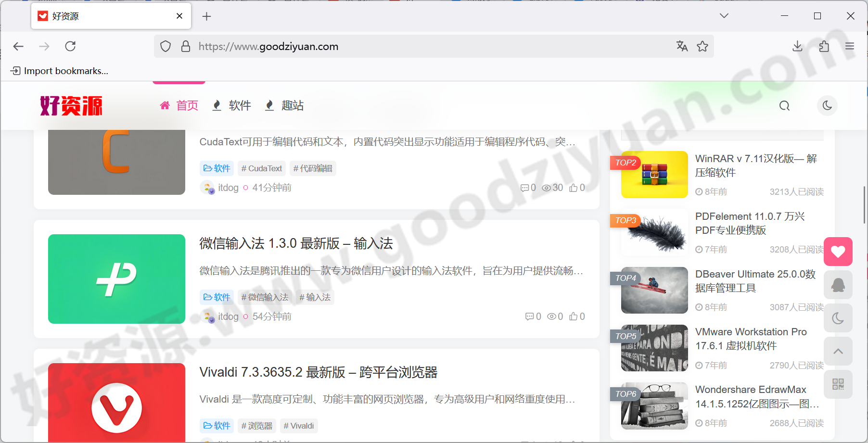The image size is (868, 443).
Task: Open the Firefox hamburger menu
Action: [850, 46]
